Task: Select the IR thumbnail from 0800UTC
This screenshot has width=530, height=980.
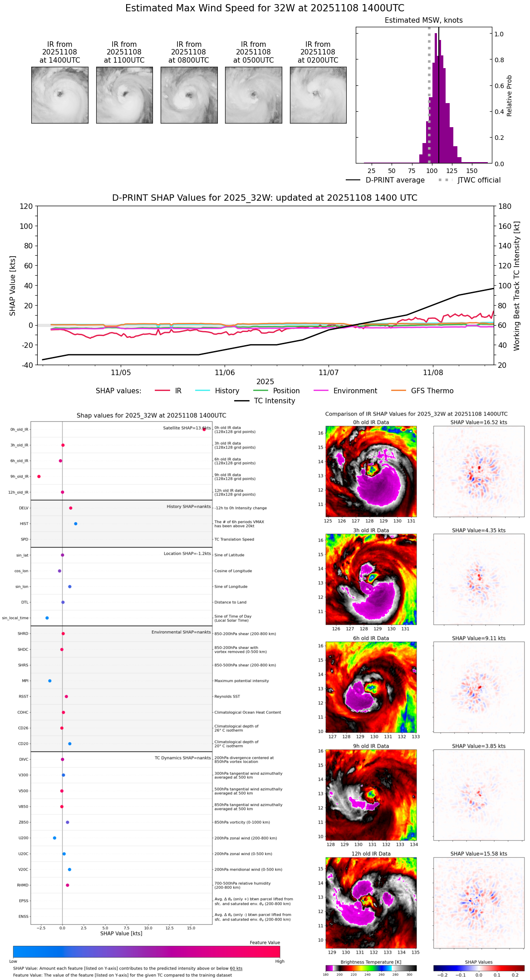Action: [x=189, y=95]
